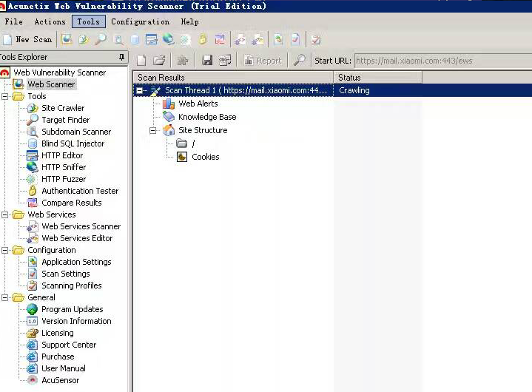Select Authentication Tester in the tree
The height and width of the screenshot is (392, 532).
tap(80, 191)
